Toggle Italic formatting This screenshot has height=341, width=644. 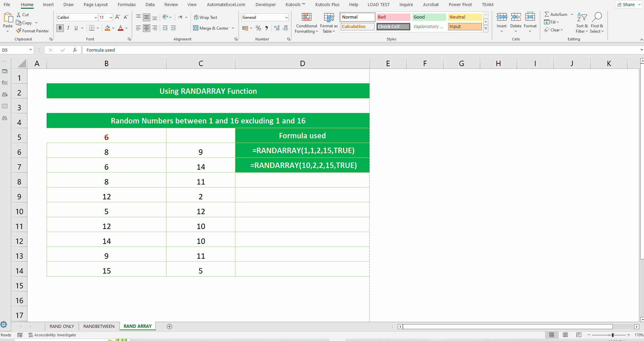[x=68, y=28]
